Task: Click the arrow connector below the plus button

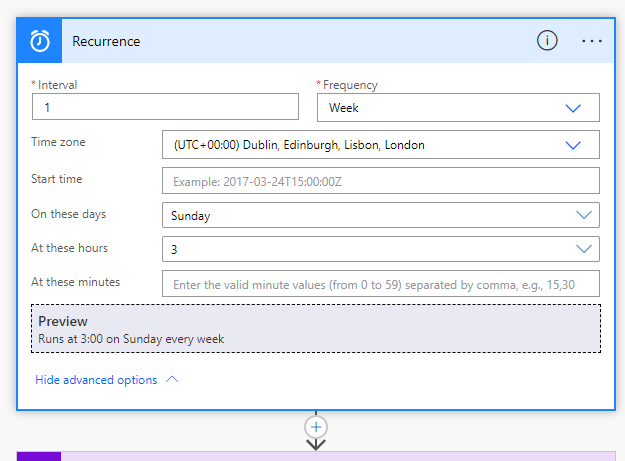Action: [x=316, y=444]
